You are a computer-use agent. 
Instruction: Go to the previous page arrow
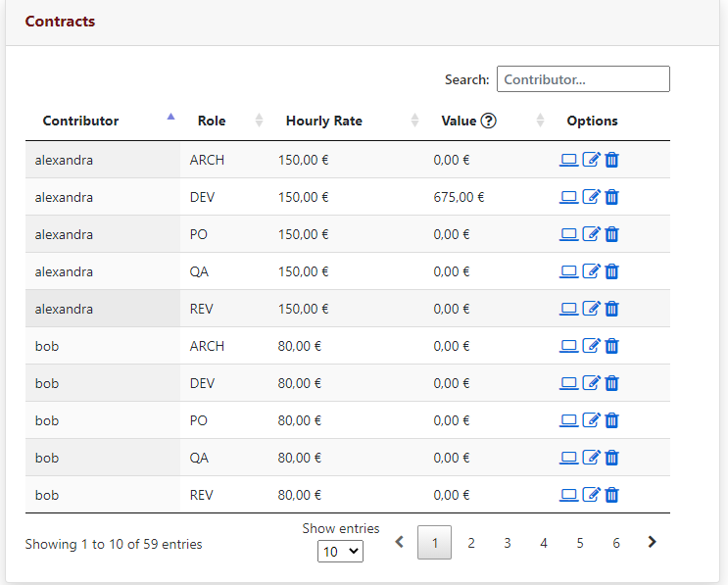tap(400, 542)
